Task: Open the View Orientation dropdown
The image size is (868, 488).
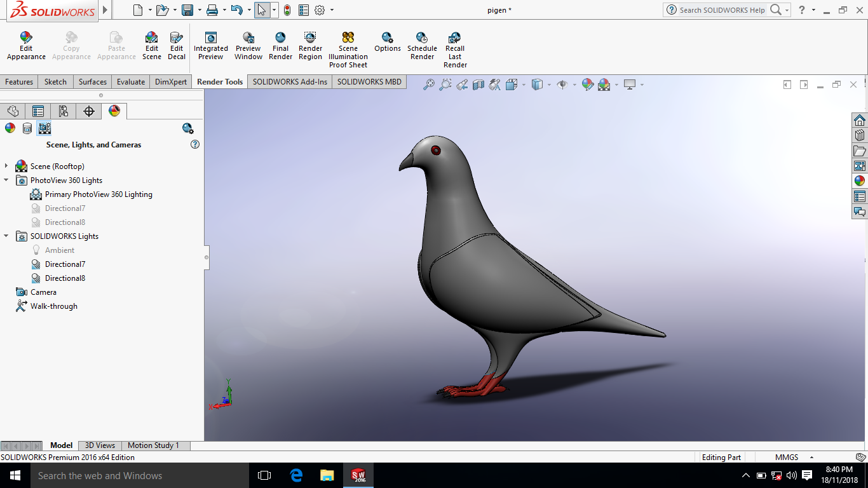Action: [x=524, y=85]
